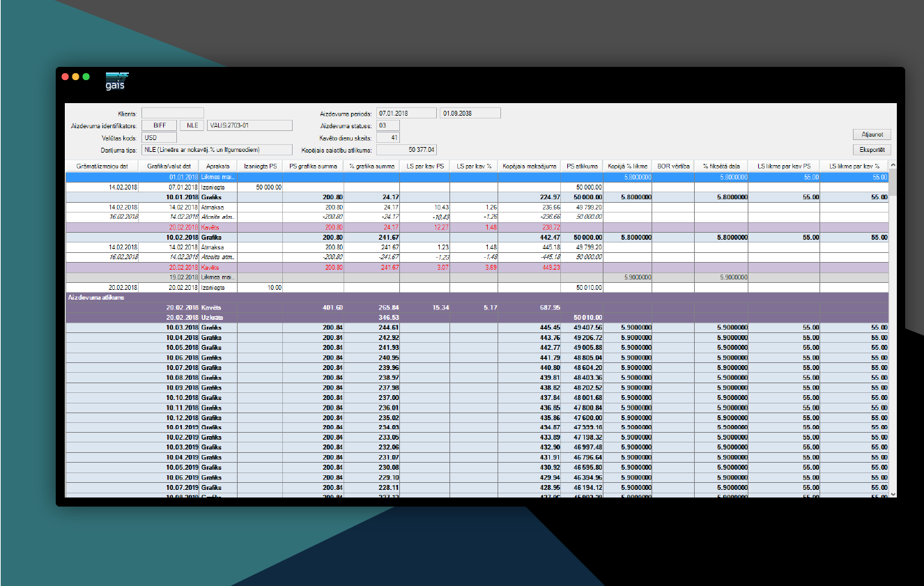Viewport: 924px width, 586px height.
Task: Click the loan period start date 07.01.2018
Action: [406, 113]
